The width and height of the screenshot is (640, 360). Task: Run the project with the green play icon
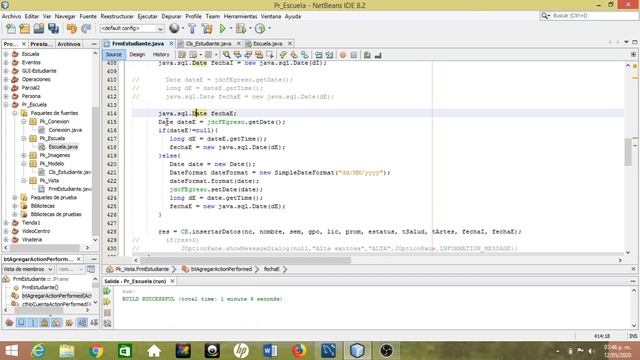click(223, 29)
